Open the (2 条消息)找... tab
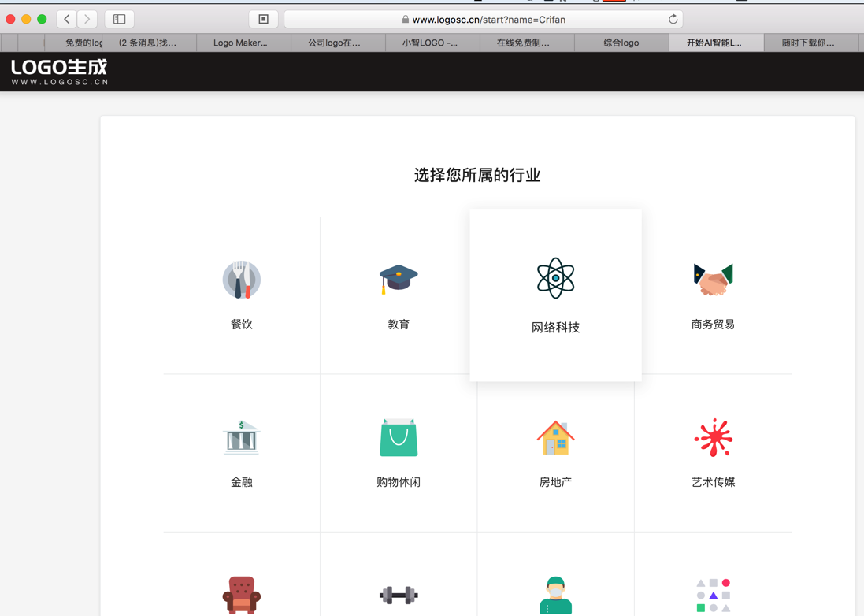The width and height of the screenshot is (864, 616). point(149,43)
